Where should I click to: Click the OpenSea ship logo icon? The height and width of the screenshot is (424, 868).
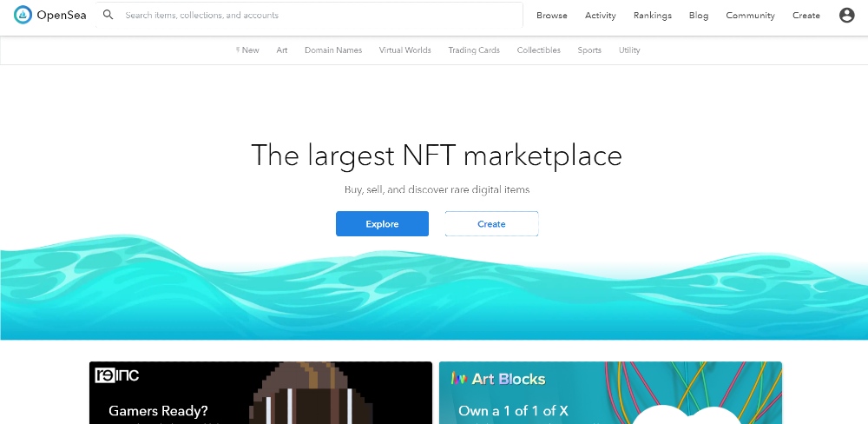tap(23, 15)
